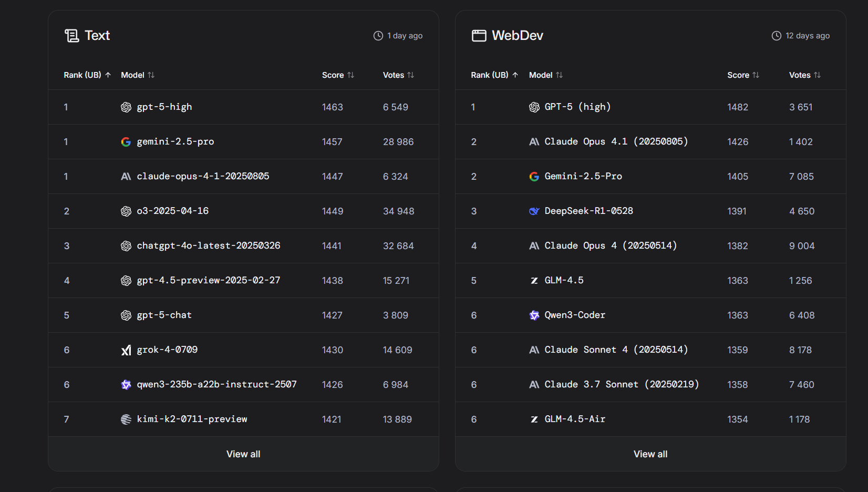Sort Text table by Votes
868x492 pixels.
[x=398, y=75]
